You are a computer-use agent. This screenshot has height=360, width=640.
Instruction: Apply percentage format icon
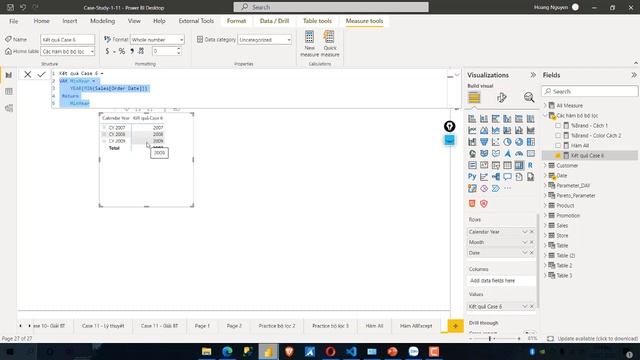(x=122, y=51)
